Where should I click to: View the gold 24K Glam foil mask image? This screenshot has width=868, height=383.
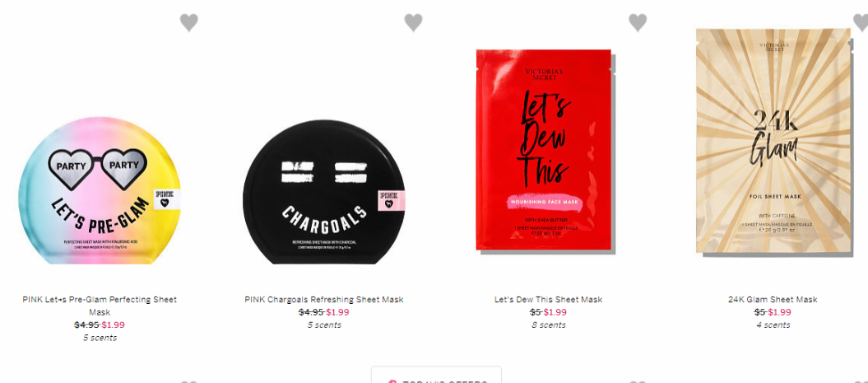(773, 142)
